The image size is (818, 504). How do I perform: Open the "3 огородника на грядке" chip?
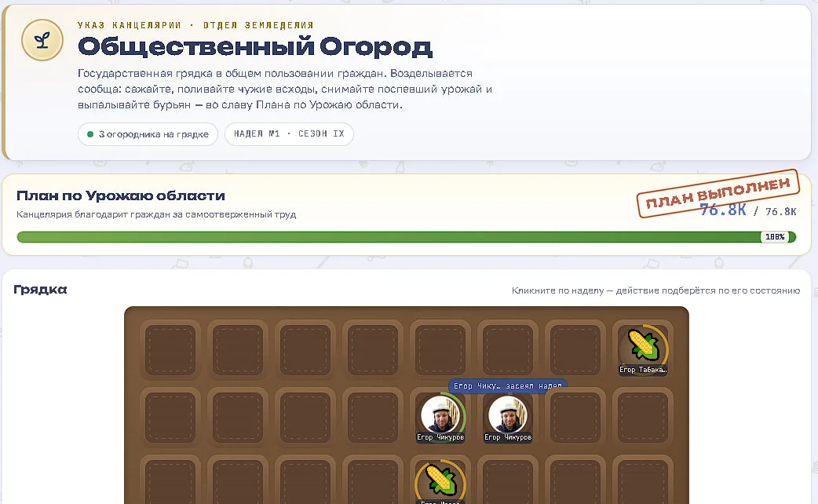click(148, 134)
